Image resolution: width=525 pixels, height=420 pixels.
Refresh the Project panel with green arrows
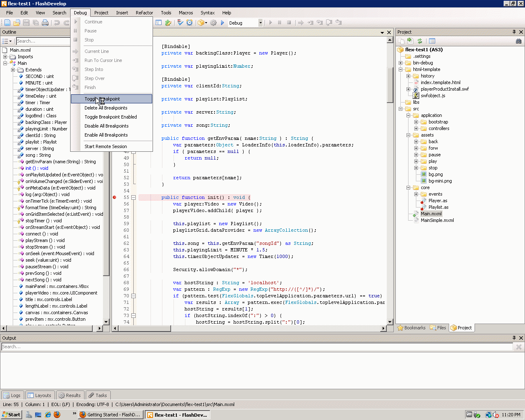420,41
